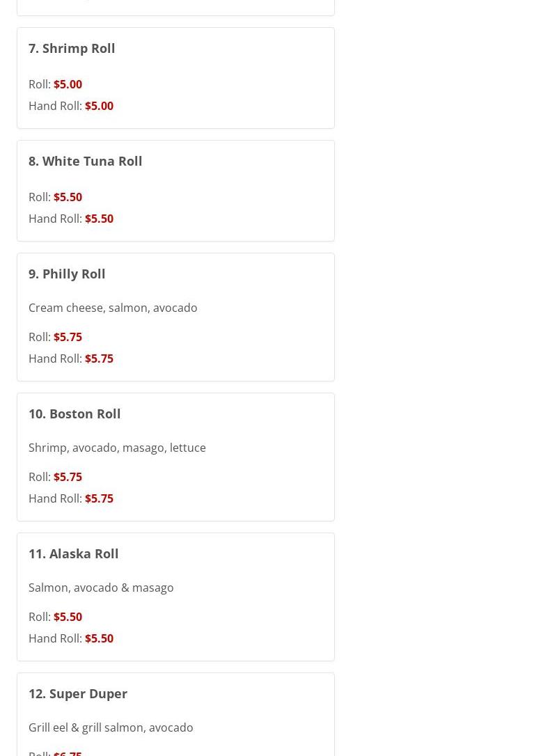The image size is (536, 756).
Task: Click Super Duper grill eel description
Action: (111, 727)
